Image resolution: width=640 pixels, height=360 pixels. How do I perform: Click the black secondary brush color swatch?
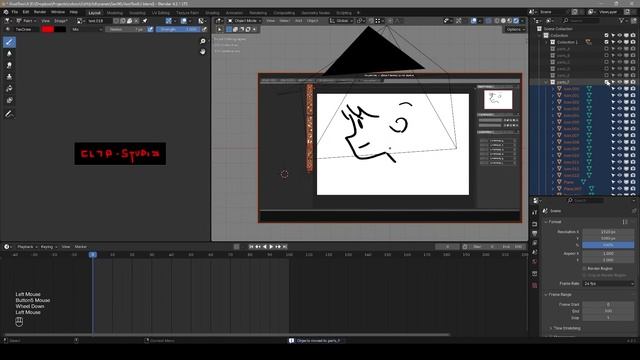(60, 29)
